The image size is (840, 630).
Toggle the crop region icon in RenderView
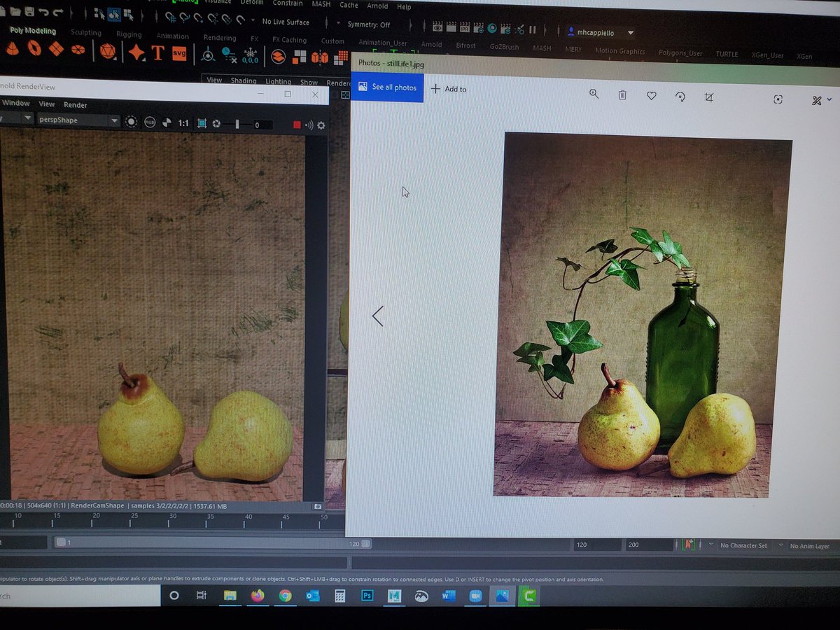point(202,124)
